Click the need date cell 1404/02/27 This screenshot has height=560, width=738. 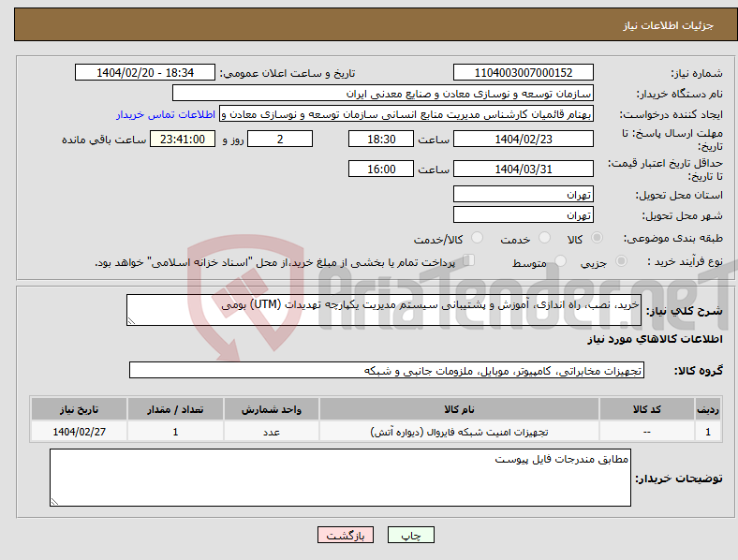pyautogui.click(x=79, y=432)
